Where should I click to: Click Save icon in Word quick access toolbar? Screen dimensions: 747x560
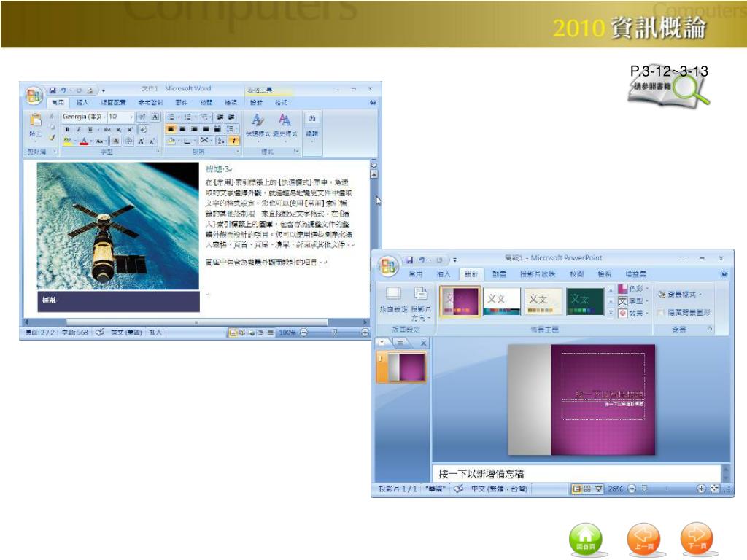point(53,90)
